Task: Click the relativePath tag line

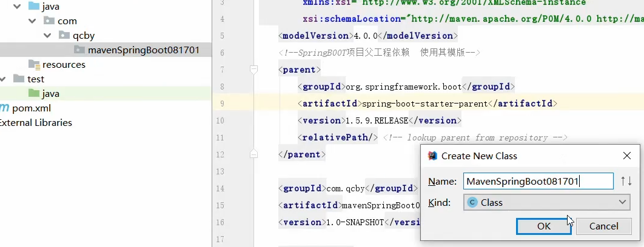Action: [x=338, y=137]
